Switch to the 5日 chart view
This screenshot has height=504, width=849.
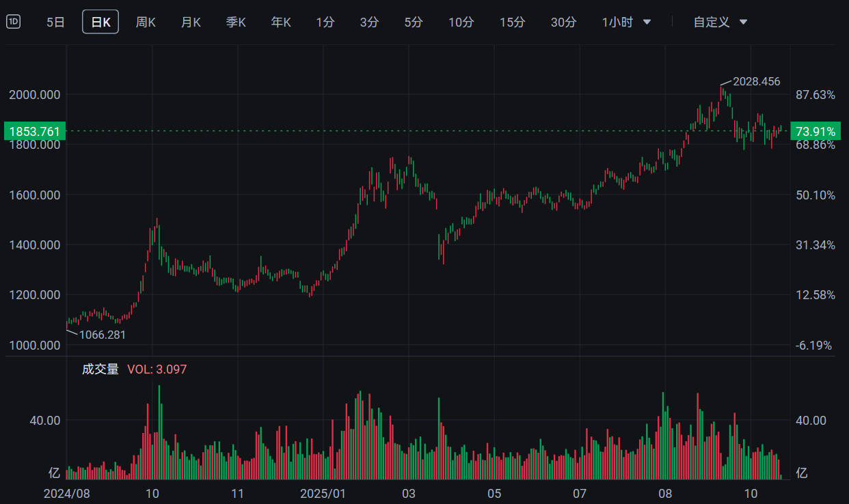[x=55, y=22]
